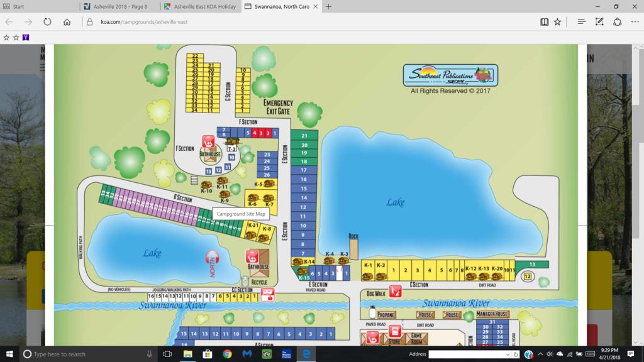Screen dimensions: 644x362
Task: Refresh the page with reload icon
Action: tap(47, 21)
